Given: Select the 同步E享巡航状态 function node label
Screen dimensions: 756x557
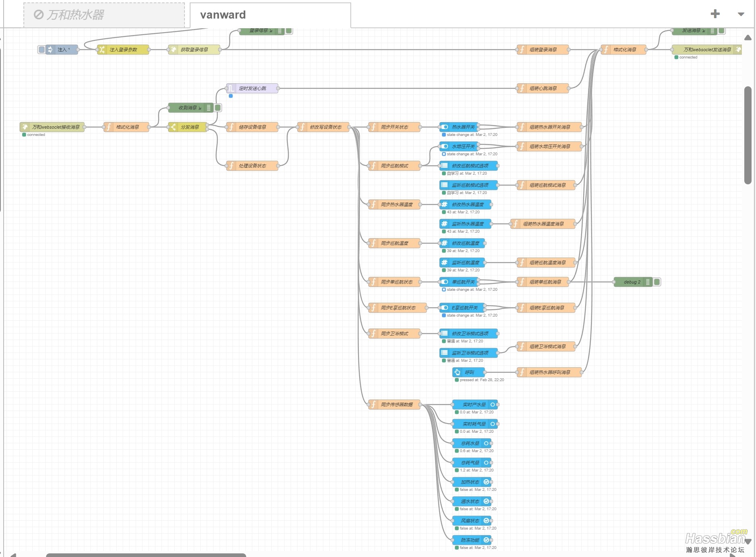Looking at the screenshot, I should (x=398, y=308).
